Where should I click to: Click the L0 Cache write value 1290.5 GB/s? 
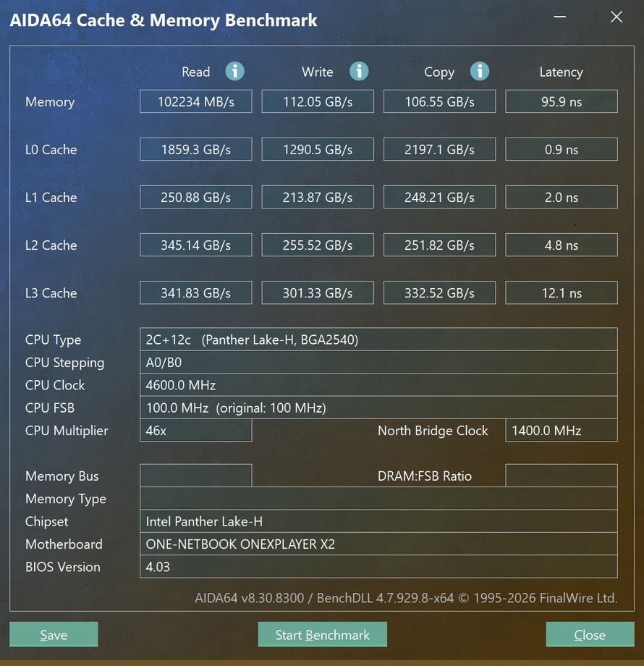(x=318, y=149)
